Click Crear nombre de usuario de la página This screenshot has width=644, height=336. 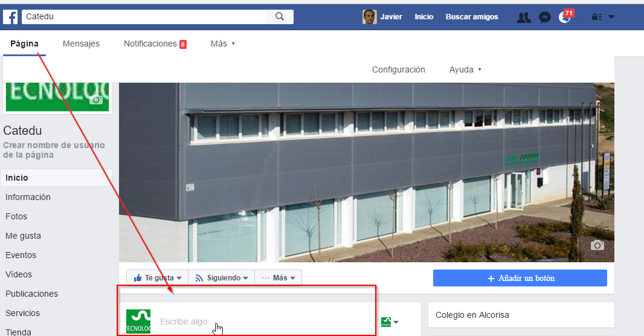coord(54,150)
